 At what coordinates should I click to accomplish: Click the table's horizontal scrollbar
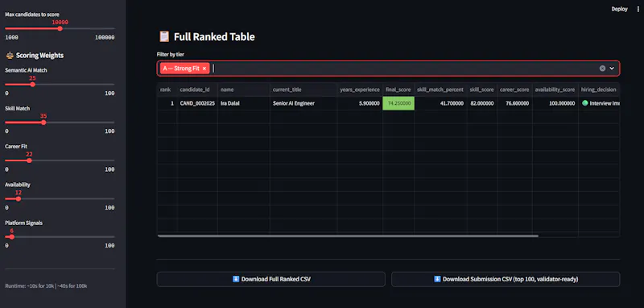pyautogui.click(x=348, y=236)
